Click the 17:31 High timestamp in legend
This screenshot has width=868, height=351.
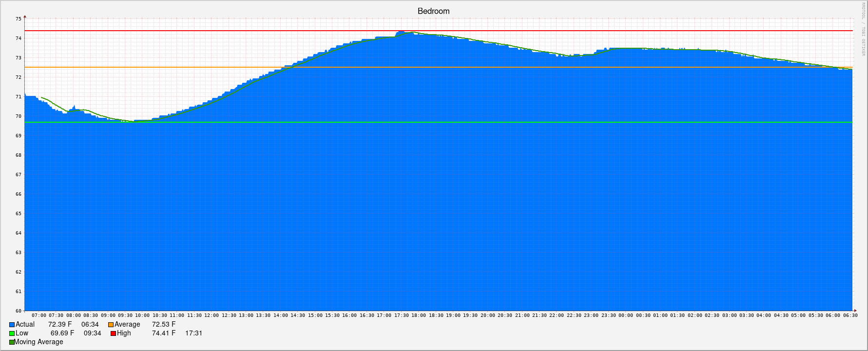point(193,333)
